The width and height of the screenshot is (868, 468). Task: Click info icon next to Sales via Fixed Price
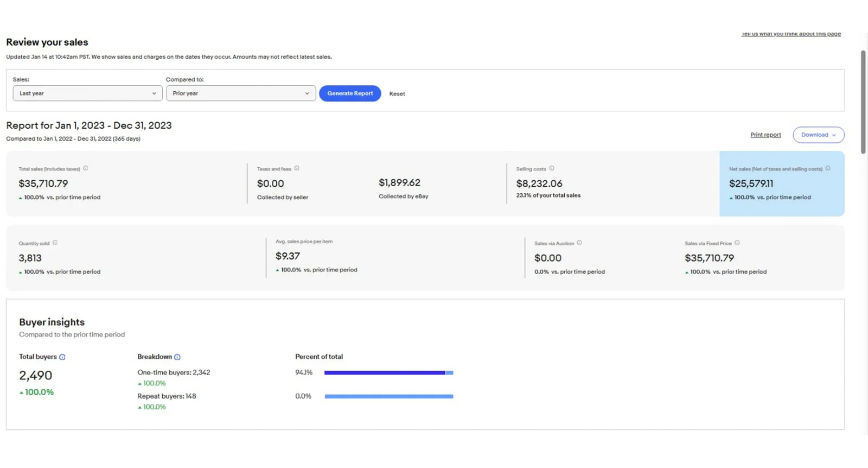pyautogui.click(x=737, y=243)
